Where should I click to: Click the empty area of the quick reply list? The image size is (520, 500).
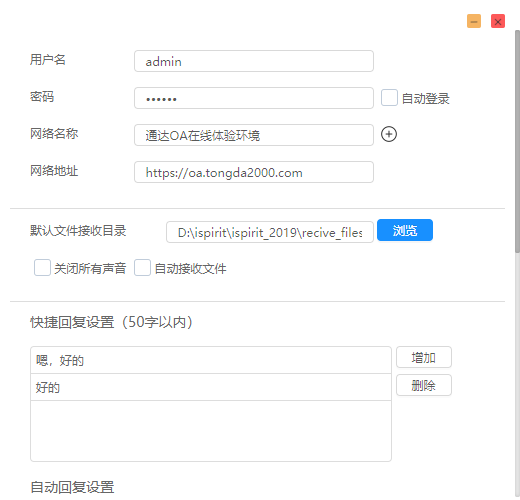[211, 431]
